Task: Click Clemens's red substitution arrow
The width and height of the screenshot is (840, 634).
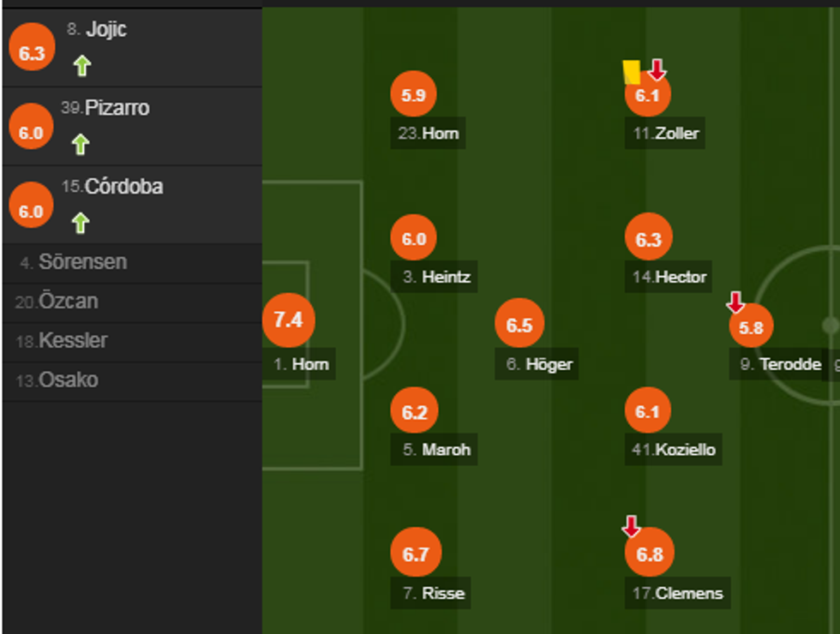Action: [631, 526]
